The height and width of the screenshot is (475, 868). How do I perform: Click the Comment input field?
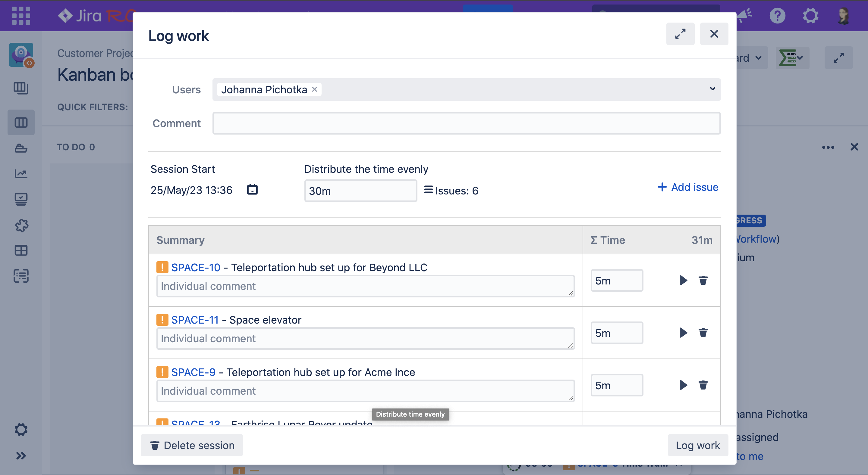[466, 123]
